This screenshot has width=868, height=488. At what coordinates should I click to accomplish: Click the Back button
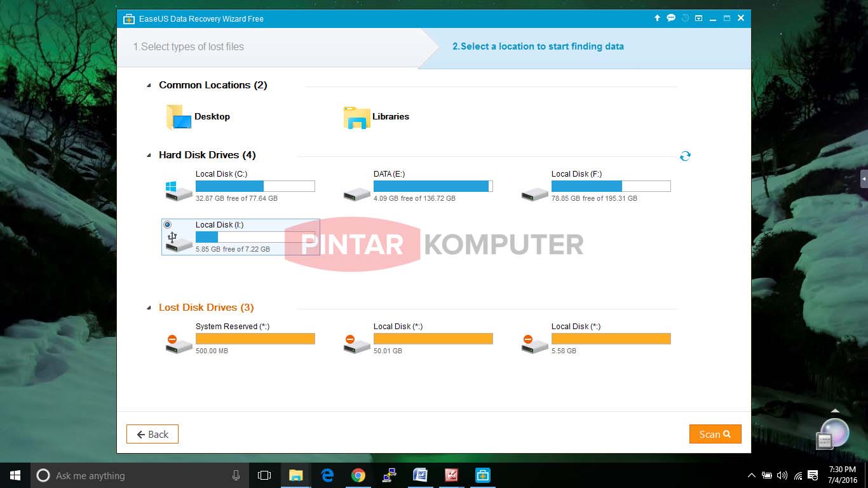pos(153,434)
